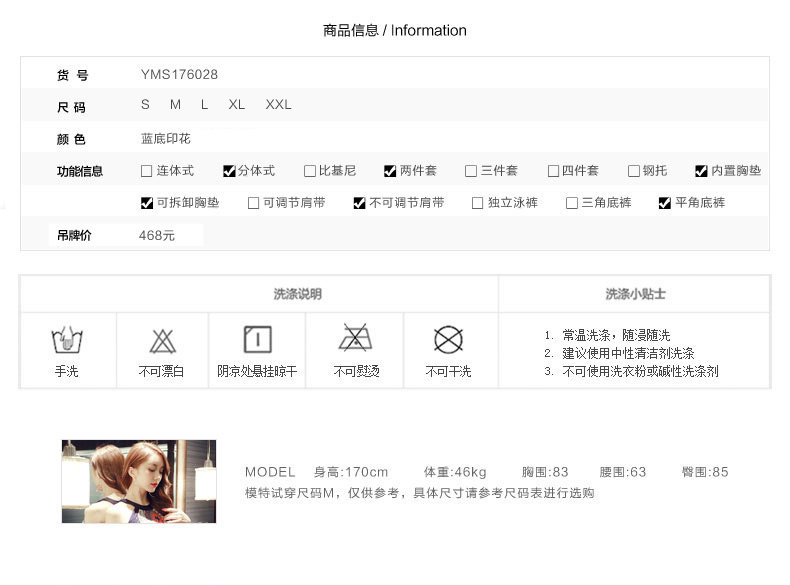790x585 pixels.
Task: Click tip 建议使用中性清洁剂洗涤
Action: click(x=628, y=353)
